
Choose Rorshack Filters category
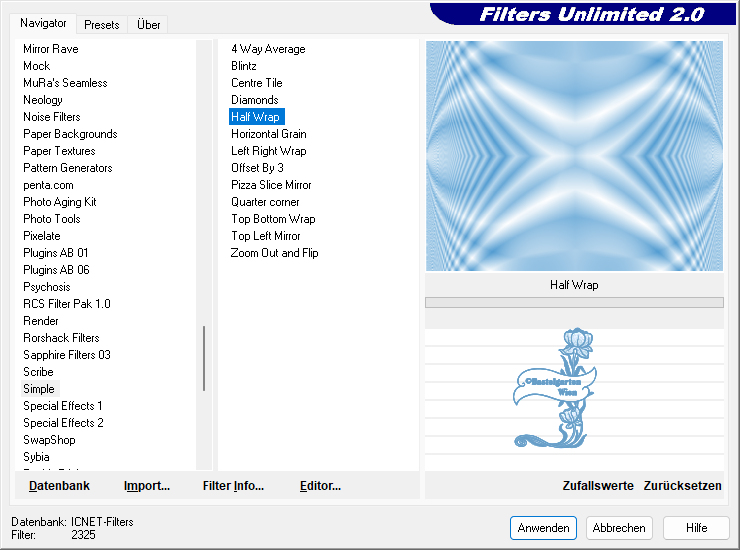(x=61, y=338)
